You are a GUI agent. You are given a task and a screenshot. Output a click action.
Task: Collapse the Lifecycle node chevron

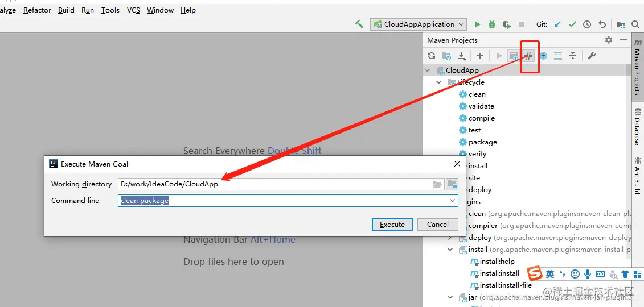pyautogui.click(x=438, y=82)
